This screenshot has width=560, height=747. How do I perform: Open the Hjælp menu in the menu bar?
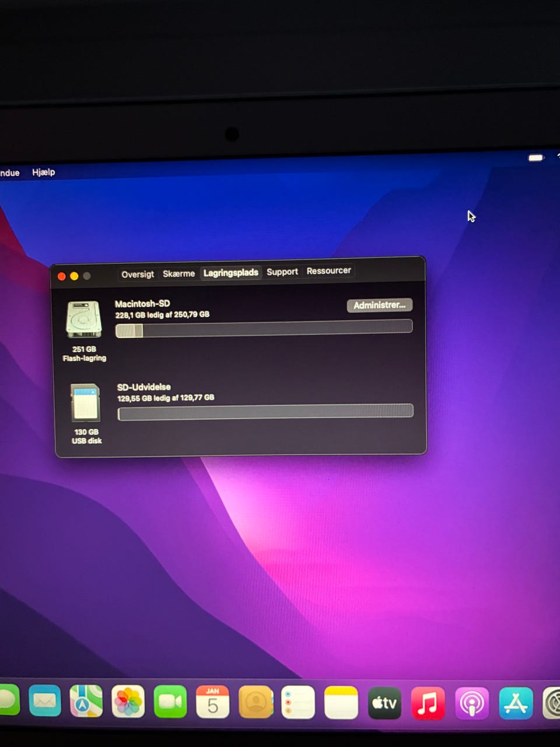click(43, 172)
